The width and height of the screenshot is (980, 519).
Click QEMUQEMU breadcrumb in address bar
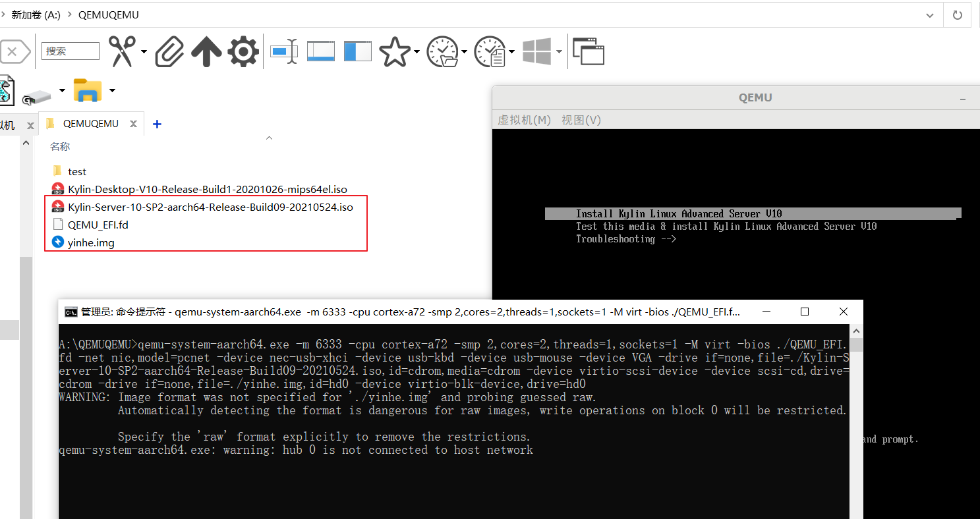(x=109, y=14)
